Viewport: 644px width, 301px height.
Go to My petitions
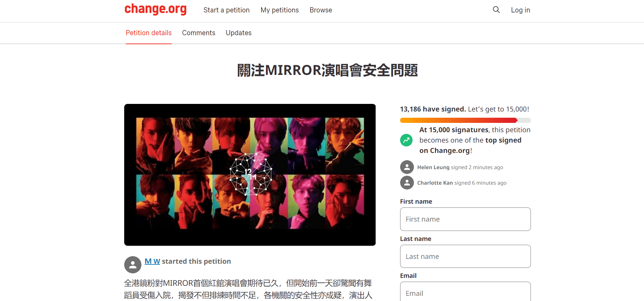point(280,10)
